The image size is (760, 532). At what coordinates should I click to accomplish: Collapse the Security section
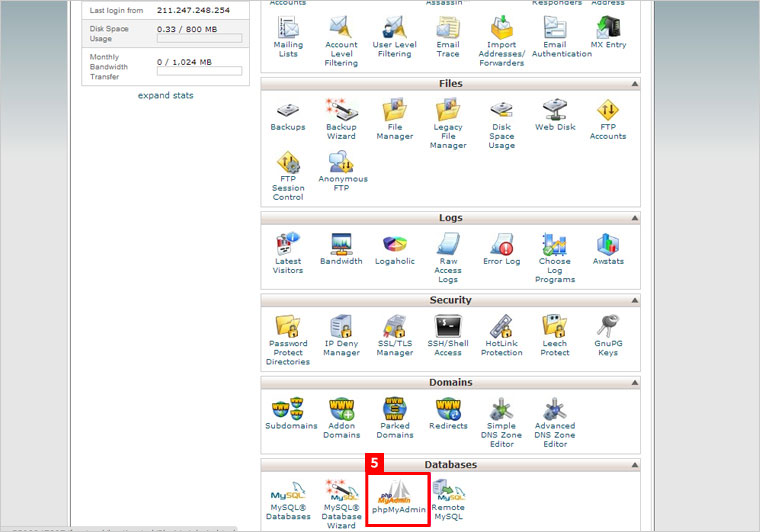[634, 300]
